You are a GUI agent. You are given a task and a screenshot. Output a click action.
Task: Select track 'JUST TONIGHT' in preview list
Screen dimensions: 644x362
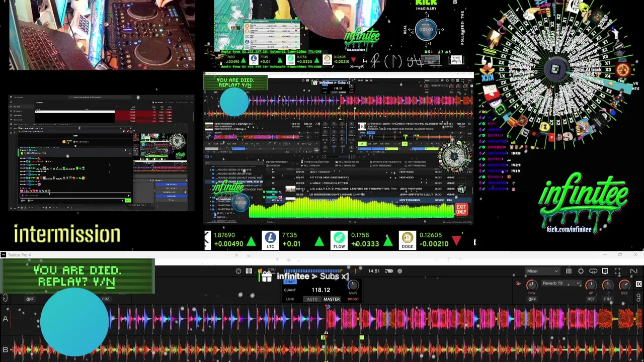pos(320,172)
